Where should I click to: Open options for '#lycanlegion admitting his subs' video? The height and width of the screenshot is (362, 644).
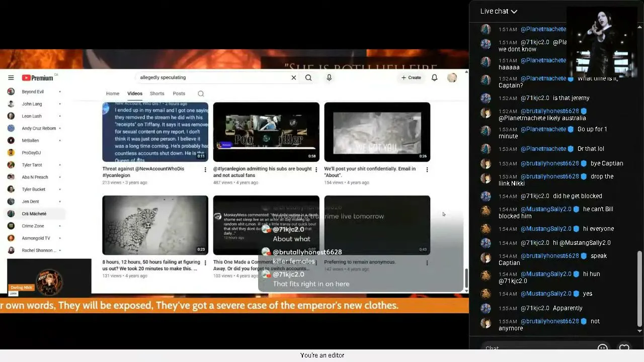[316, 170]
